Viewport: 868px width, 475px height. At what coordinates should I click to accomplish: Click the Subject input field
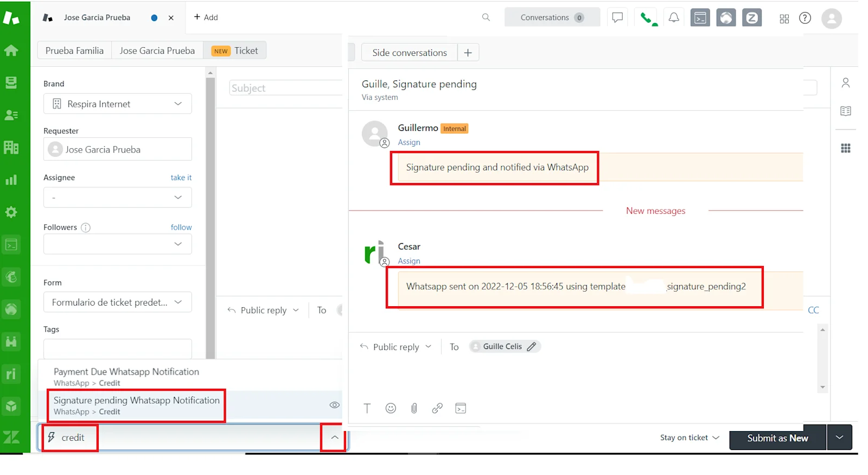285,88
